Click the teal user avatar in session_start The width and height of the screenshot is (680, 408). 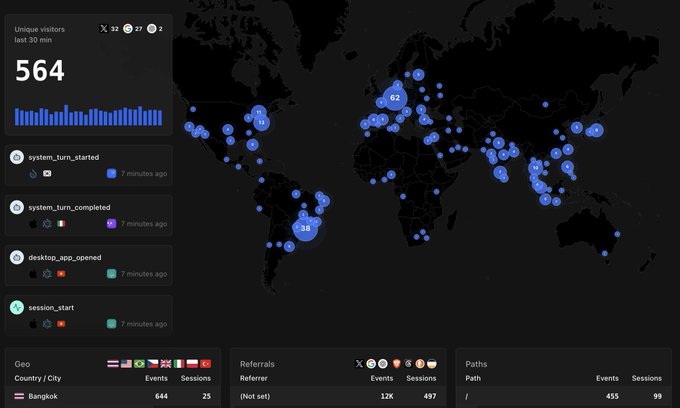pos(111,324)
